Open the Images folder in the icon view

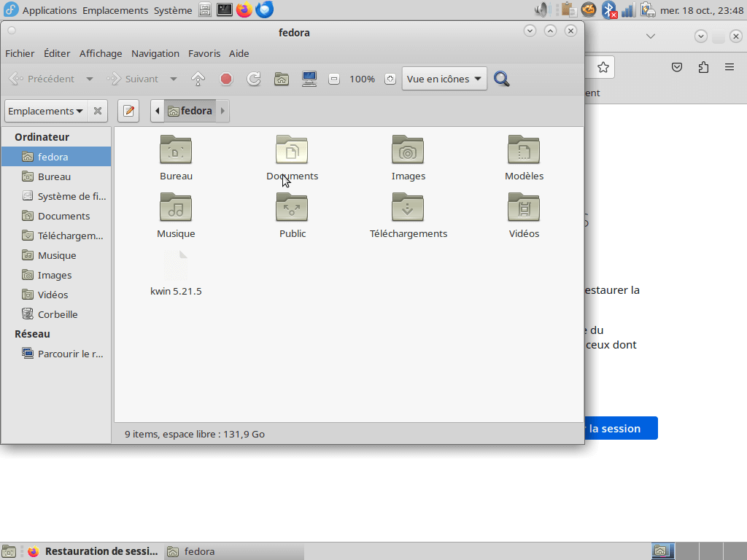coord(408,150)
